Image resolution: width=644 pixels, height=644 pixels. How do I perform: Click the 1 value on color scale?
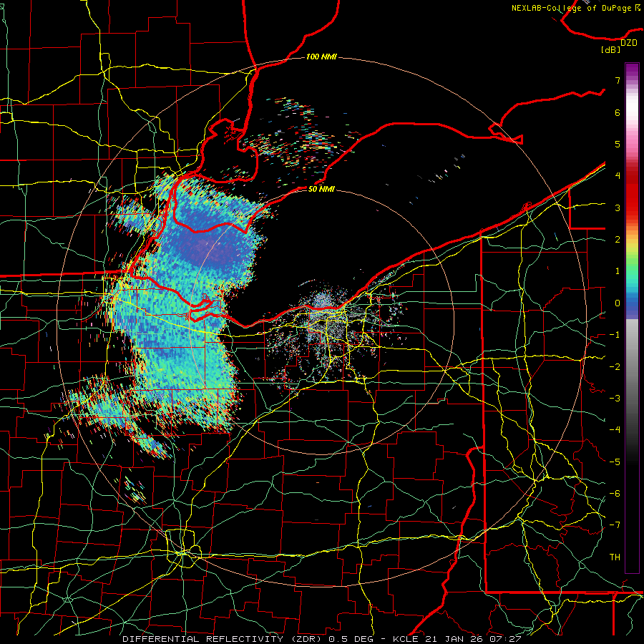[618, 271]
